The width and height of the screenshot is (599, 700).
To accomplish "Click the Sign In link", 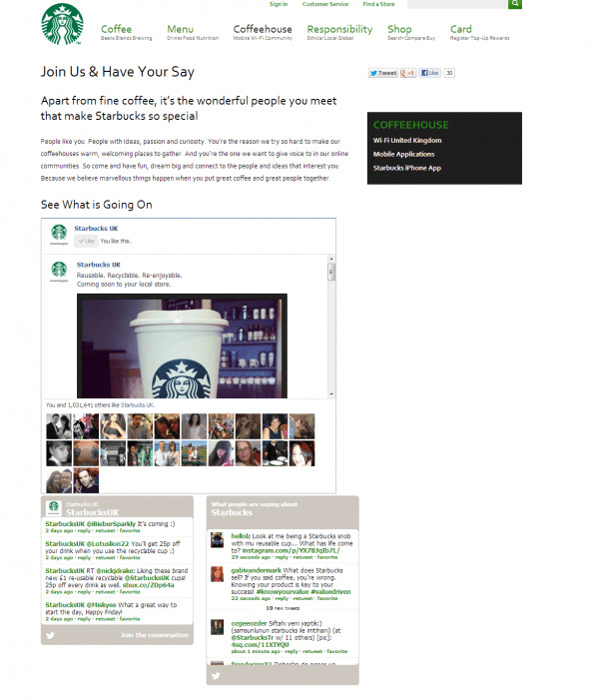I will point(279,4).
